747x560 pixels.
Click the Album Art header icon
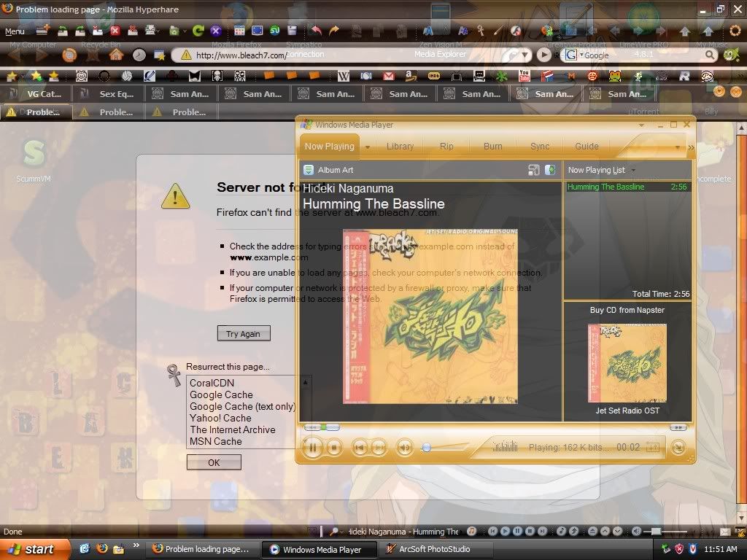click(x=309, y=170)
